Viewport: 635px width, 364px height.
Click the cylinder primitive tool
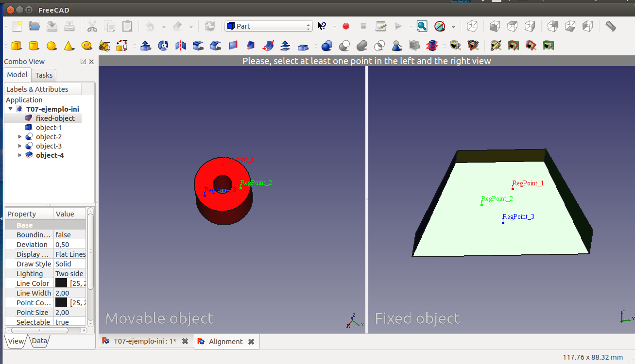click(x=34, y=46)
